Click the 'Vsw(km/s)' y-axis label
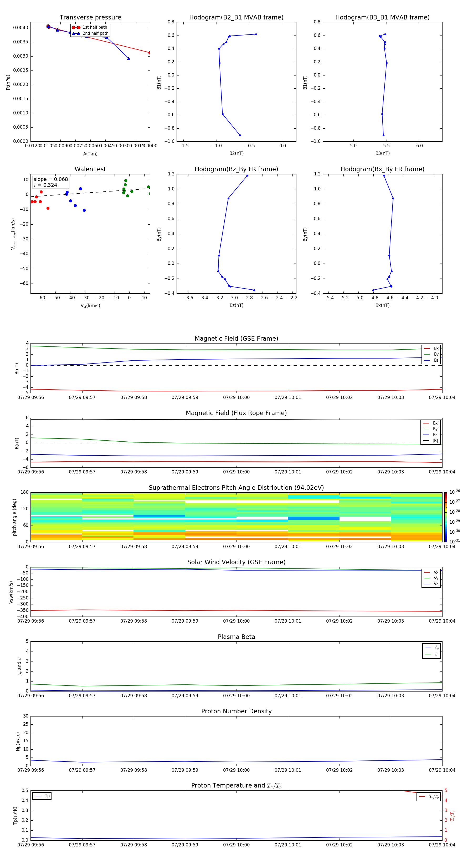Viewport: 473px width, 868px height. [x=11, y=592]
